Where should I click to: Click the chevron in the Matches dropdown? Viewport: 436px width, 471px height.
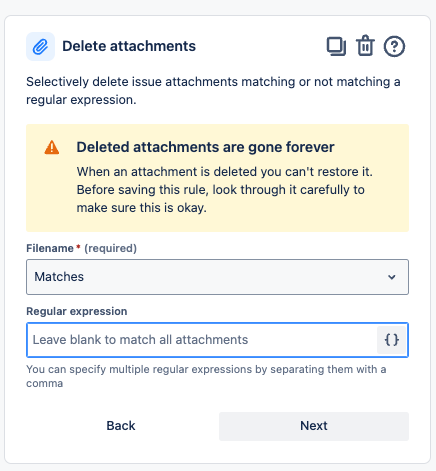coord(392,277)
